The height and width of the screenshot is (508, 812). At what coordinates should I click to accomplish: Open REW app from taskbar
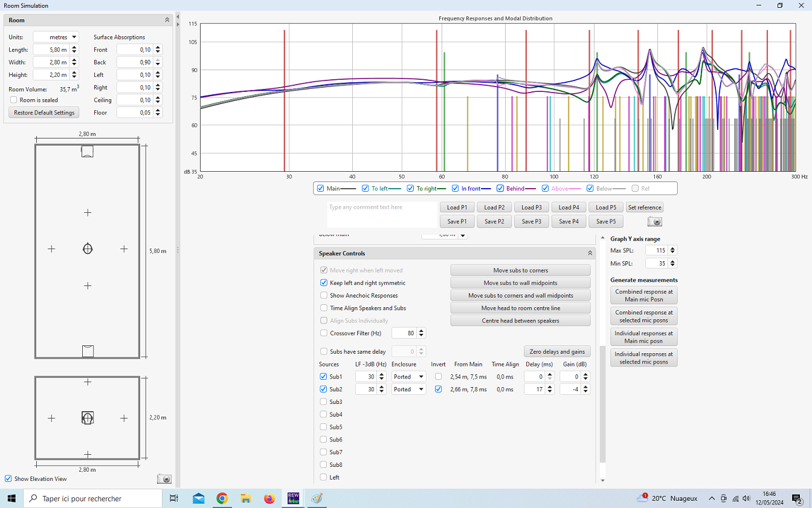pyautogui.click(x=294, y=498)
